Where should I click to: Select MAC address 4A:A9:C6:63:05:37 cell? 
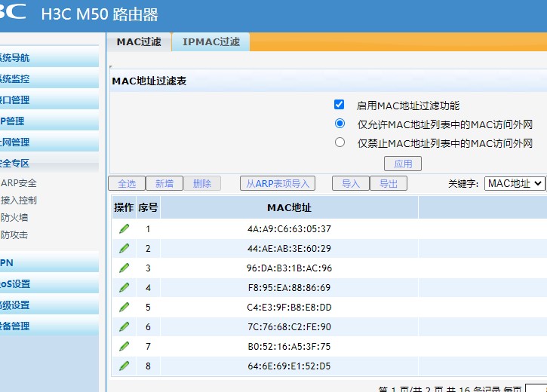[x=289, y=229]
